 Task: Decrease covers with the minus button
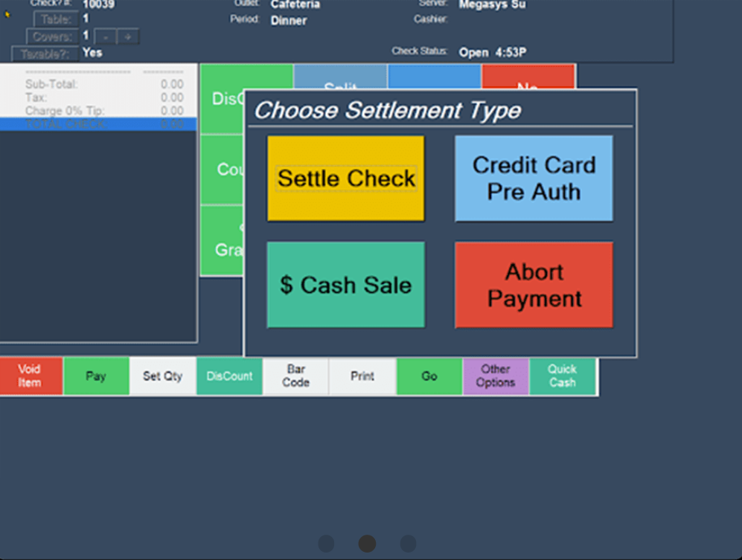(x=106, y=36)
